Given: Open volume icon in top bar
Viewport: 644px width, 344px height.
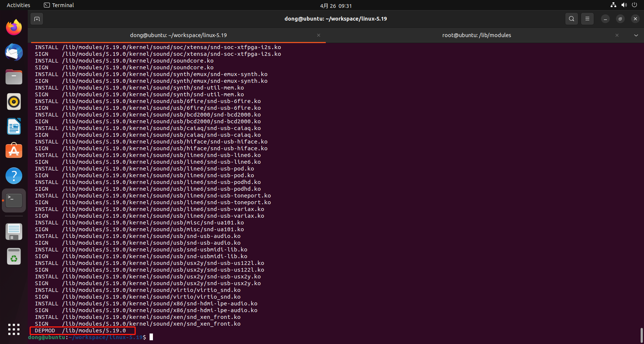Looking at the screenshot, I should click(x=624, y=5).
